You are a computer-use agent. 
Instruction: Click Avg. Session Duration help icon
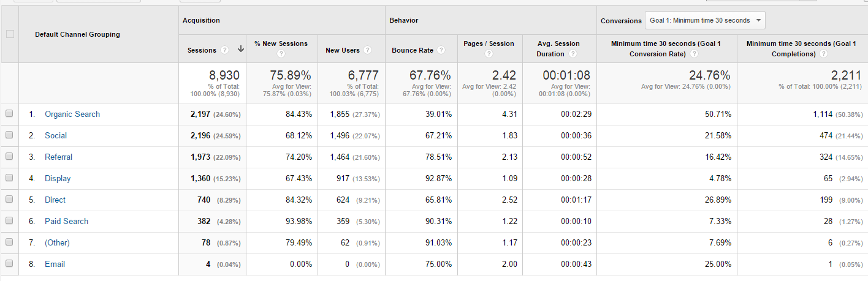point(573,54)
